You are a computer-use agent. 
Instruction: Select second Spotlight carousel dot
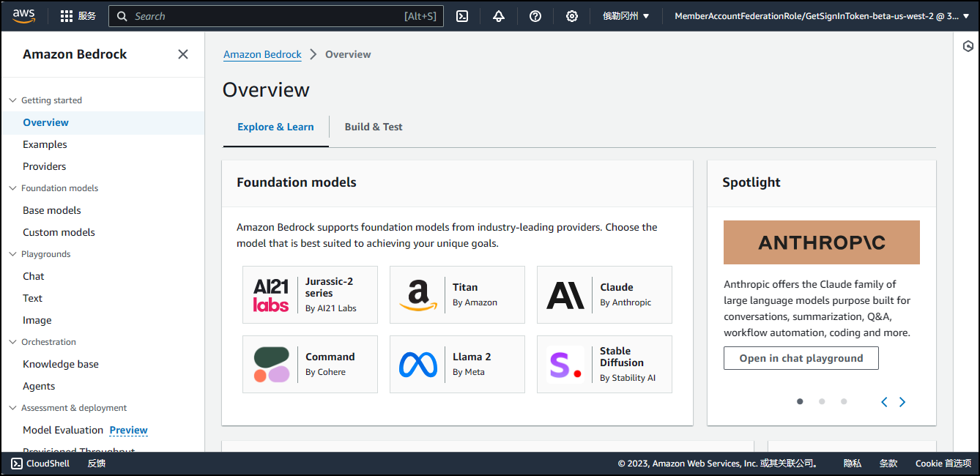[x=822, y=401]
